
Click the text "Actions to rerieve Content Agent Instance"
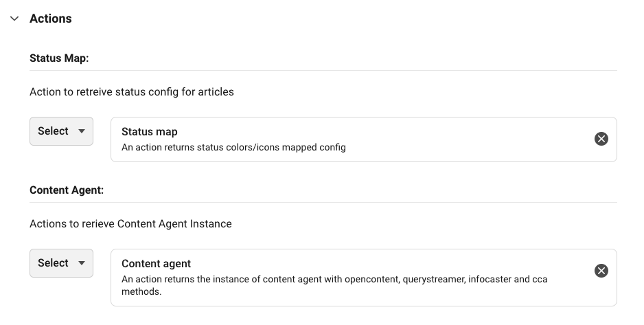(x=130, y=224)
